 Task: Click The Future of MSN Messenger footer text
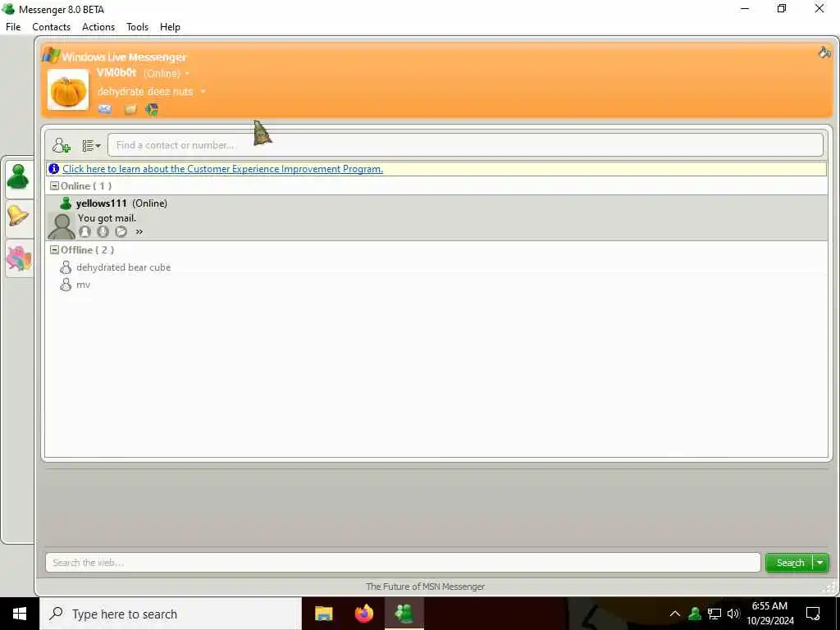click(426, 587)
